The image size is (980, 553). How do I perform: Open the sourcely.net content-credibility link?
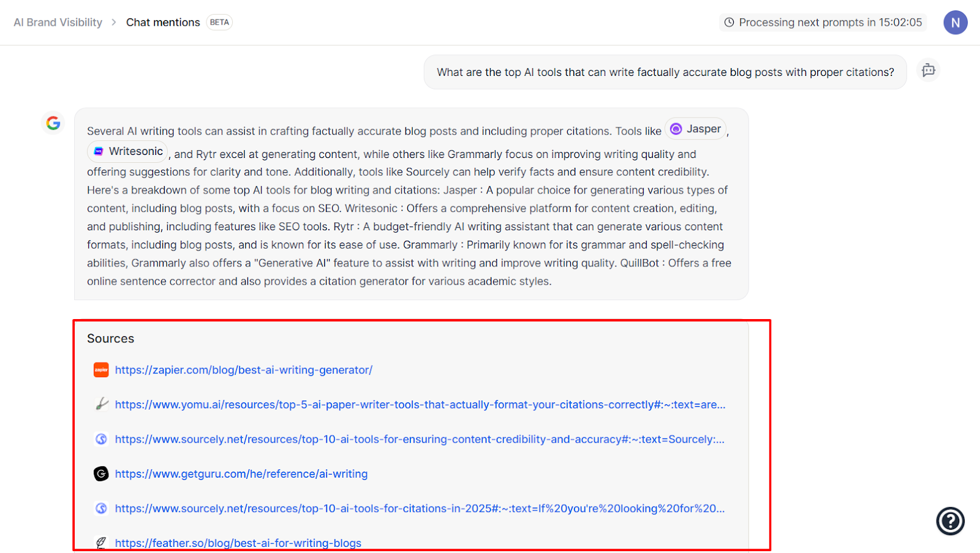[420, 439]
